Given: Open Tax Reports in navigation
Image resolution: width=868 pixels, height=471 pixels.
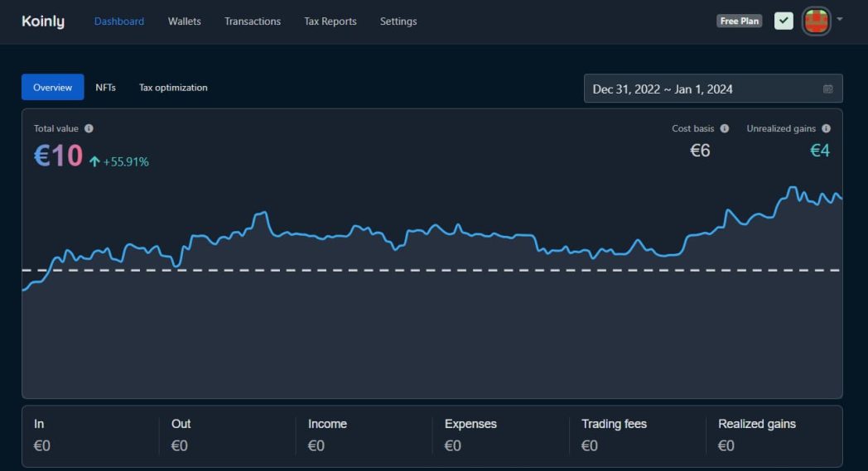Looking at the screenshot, I should click(x=330, y=22).
